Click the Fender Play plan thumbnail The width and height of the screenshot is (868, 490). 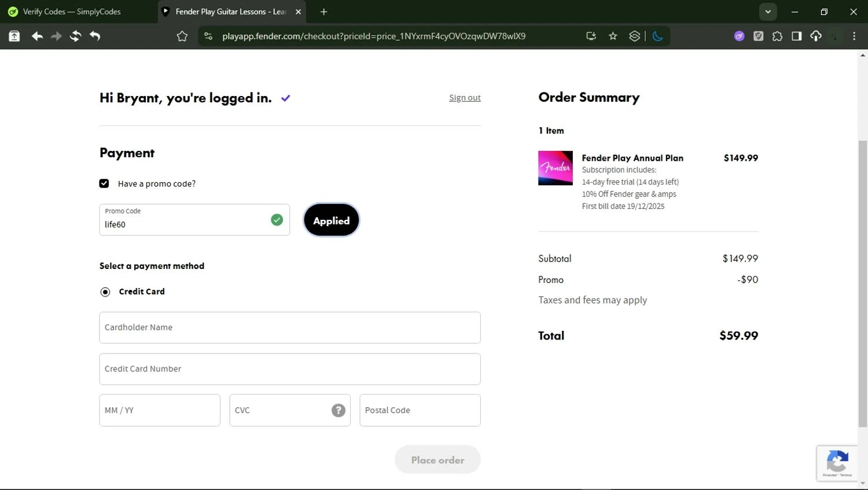coord(556,168)
